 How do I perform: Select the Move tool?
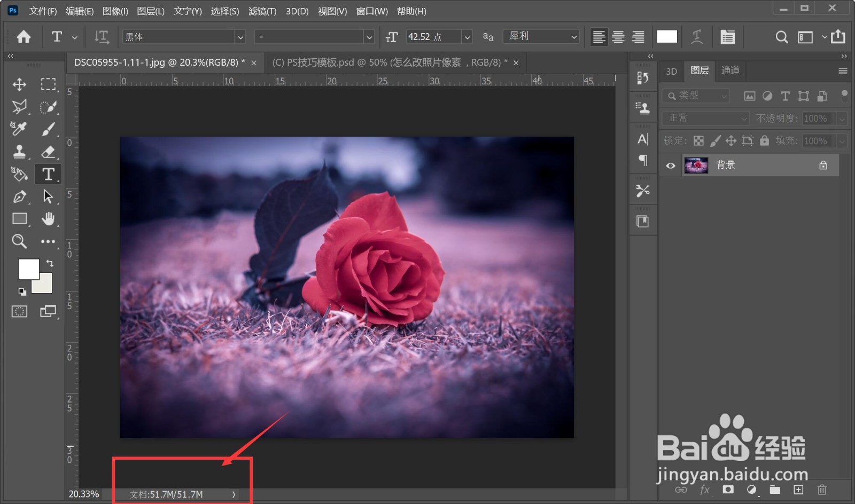(19, 84)
